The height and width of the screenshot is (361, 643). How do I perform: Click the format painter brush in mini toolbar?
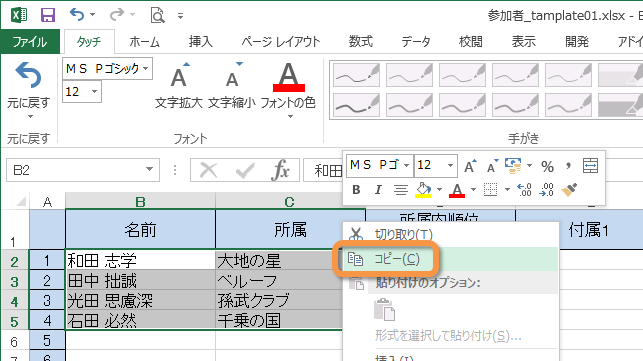click(570, 190)
